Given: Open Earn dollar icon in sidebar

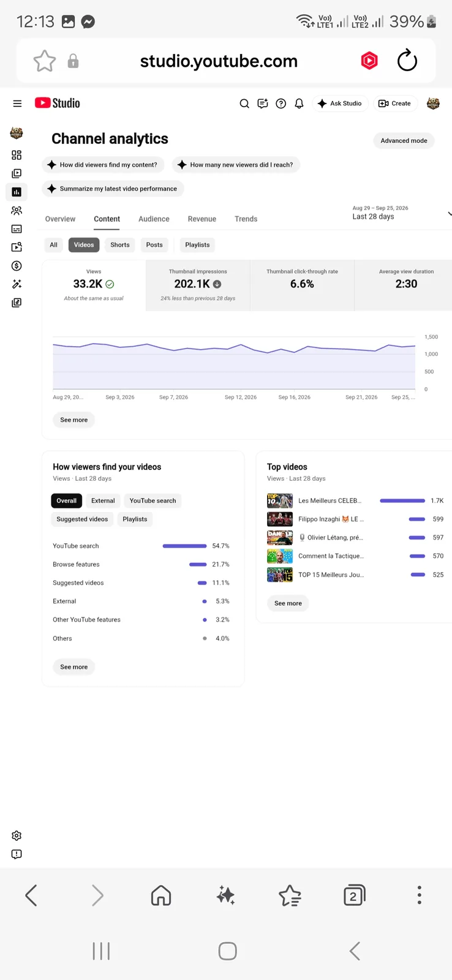Looking at the screenshot, I should [x=17, y=266].
